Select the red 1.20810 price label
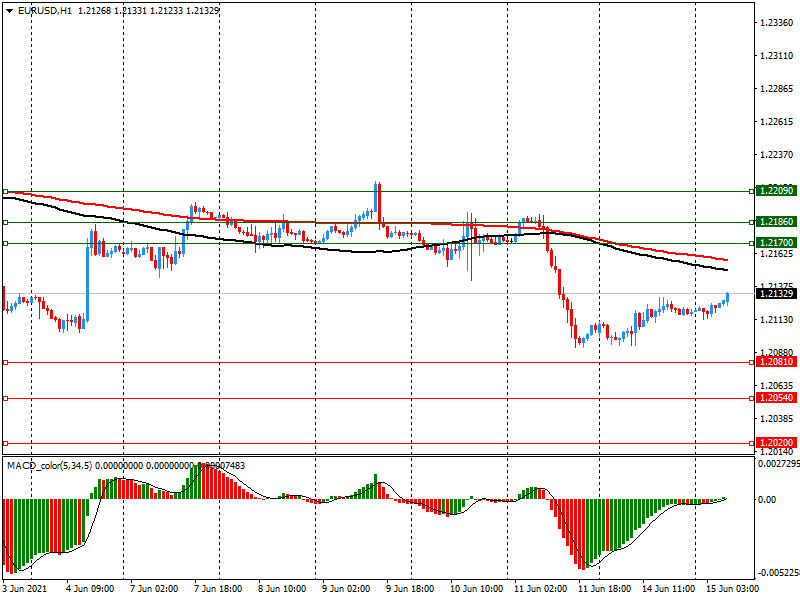 pyautogui.click(x=776, y=362)
